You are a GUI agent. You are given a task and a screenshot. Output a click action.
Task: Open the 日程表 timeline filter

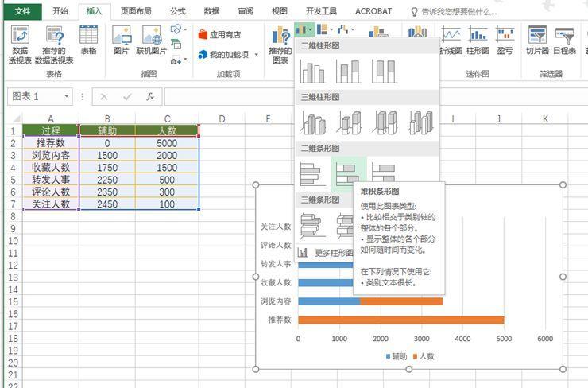tap(564, 40)
